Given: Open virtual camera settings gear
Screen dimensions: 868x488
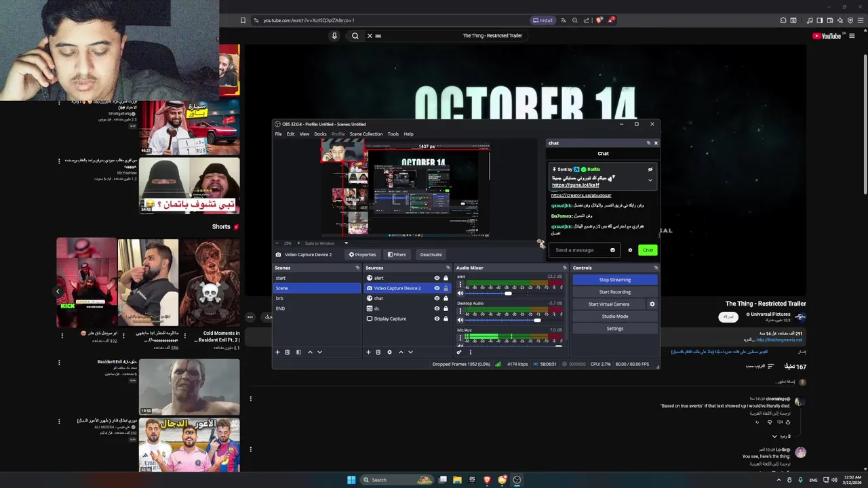Looking at the screenshot, I should click(x=652, y=304).
